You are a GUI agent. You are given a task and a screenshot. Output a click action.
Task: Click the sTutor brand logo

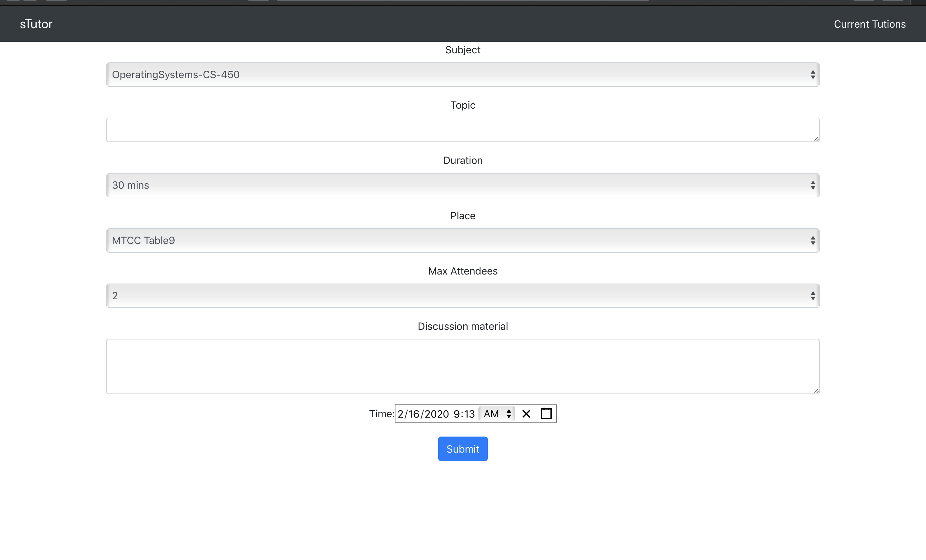(36, 24)
